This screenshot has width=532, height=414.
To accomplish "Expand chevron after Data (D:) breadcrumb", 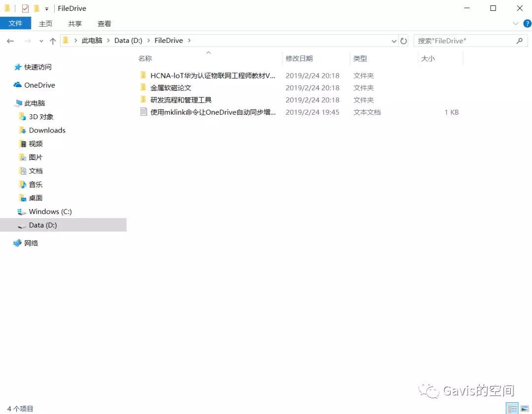I will click(149, 40).
